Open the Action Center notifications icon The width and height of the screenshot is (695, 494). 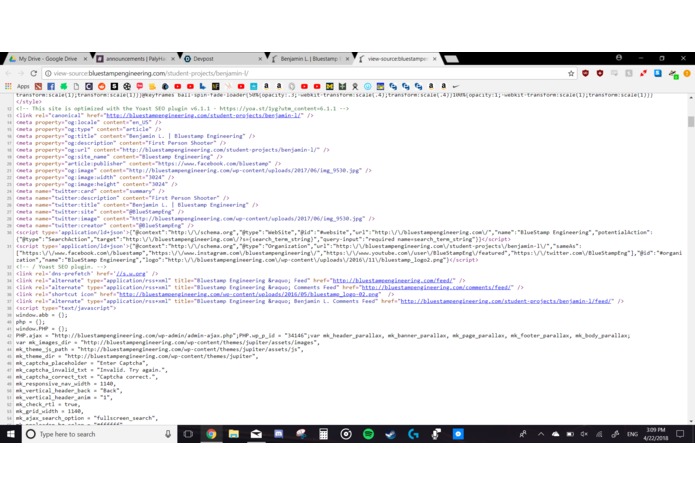click(x=680, y=434)
